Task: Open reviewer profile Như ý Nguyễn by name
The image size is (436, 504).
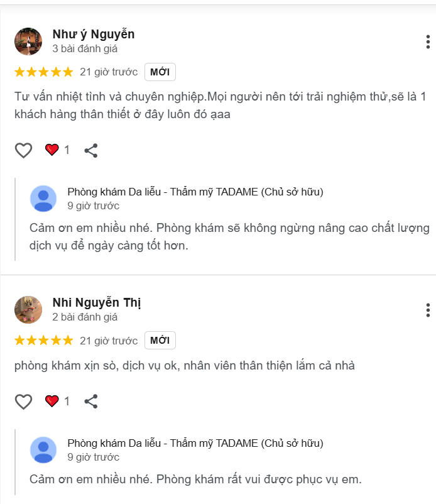Action: point(94,34)
